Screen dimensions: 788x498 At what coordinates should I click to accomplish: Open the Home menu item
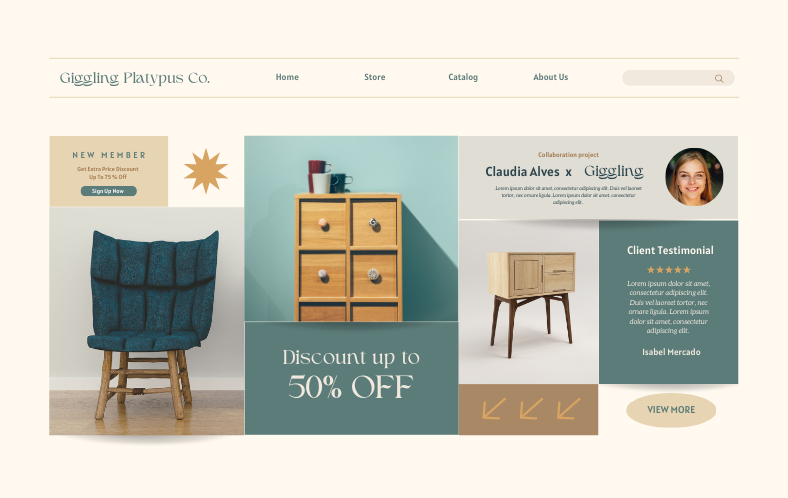tap(287, 77)
